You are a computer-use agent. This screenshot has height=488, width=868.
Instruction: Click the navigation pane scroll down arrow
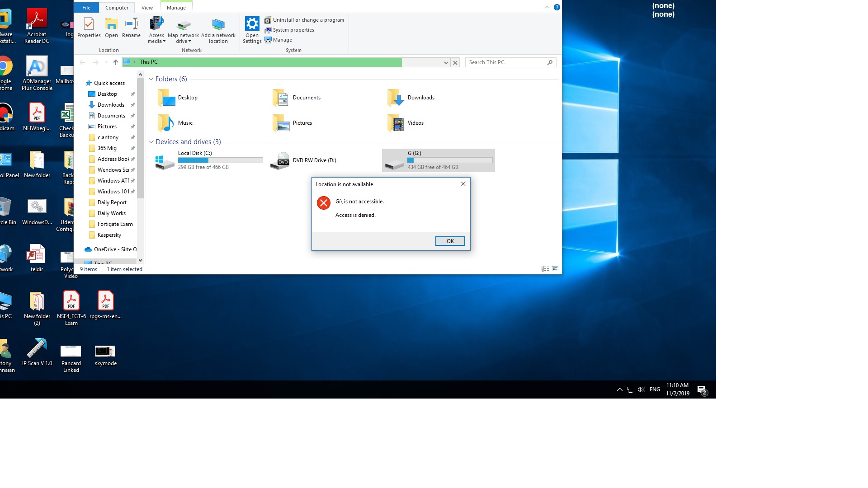(x=140, y=260)
